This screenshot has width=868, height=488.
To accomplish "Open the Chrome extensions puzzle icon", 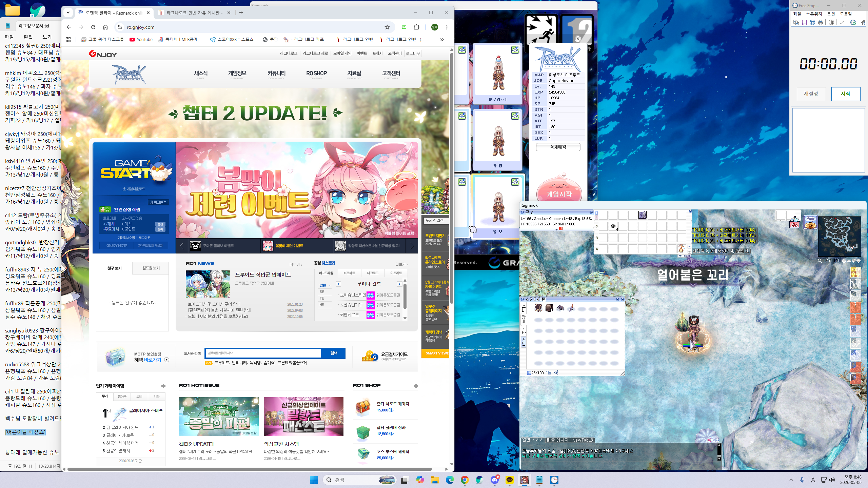I will [x=417, y=27].
